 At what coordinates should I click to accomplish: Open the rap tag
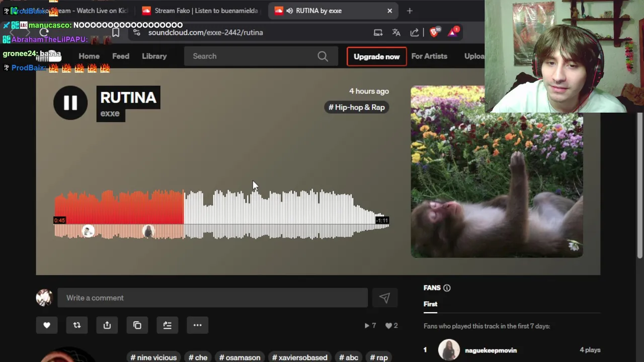(379, 357)
